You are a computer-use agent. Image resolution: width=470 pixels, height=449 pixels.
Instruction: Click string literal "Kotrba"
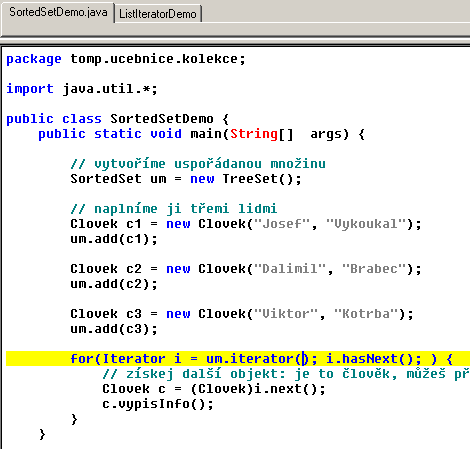tap(366, 314)
